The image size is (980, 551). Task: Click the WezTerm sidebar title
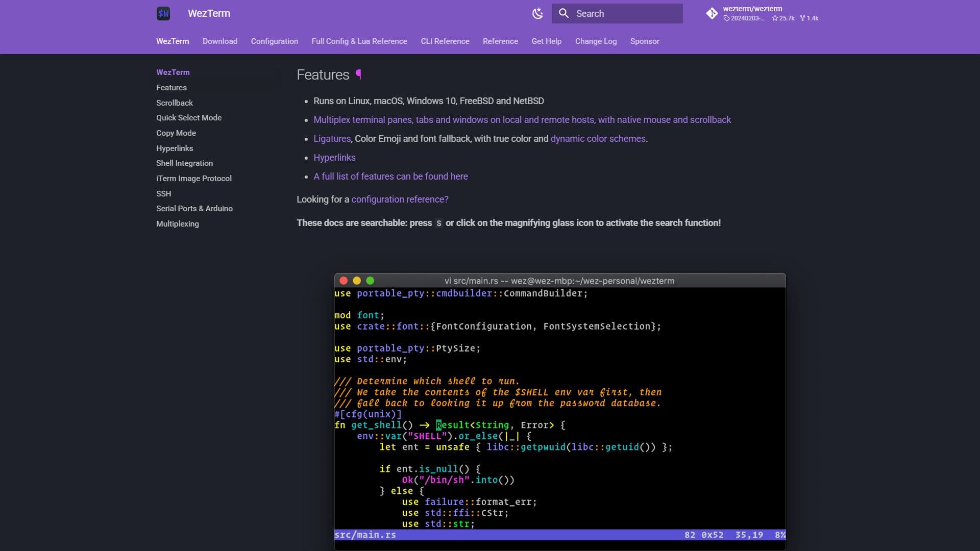point(173,72)
